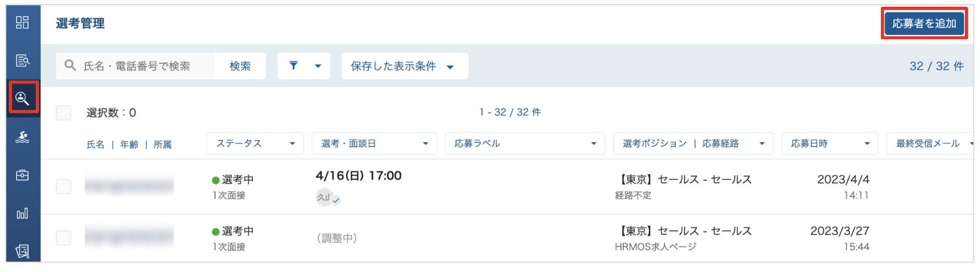The width and height of the screenshot is (980, 272).
Task: Open the job listing search icon in sidebar
Action: tap(22, 61)
